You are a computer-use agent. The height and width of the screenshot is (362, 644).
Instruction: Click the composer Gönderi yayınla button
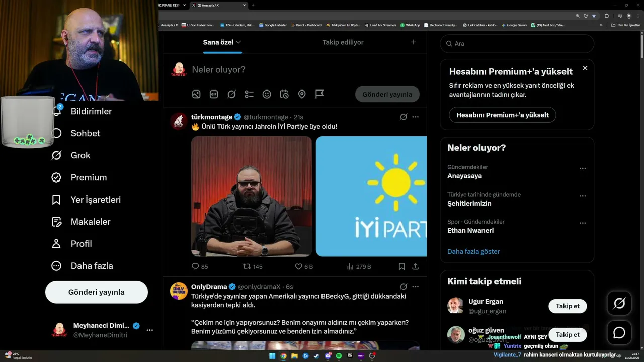tap(387, 94)
